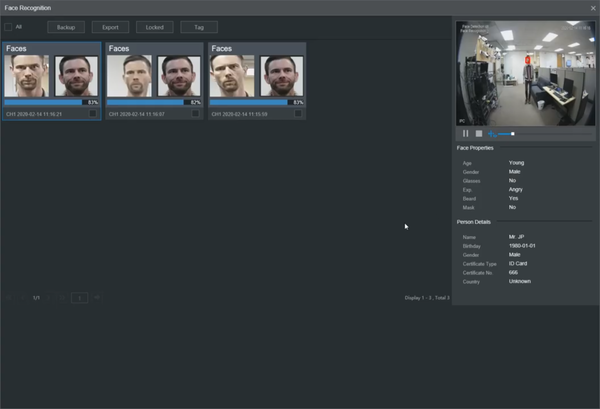The width and height of the screenshot is (600, 409).
Task: Click the Beard value Yes
Action: 513,198
